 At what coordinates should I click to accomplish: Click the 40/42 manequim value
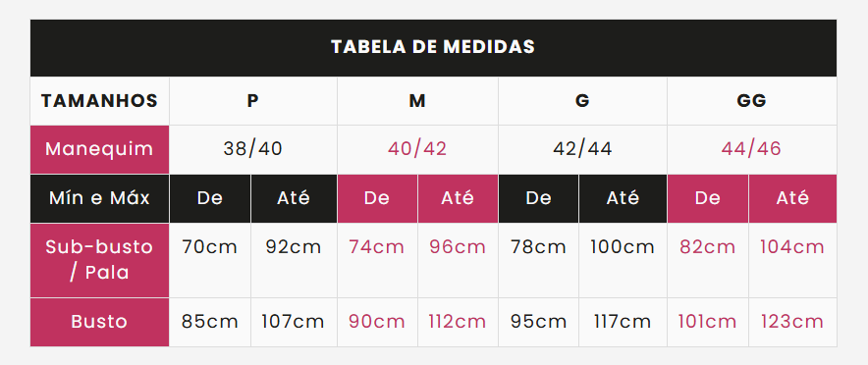pyautogui.click(x=417, y=149)
